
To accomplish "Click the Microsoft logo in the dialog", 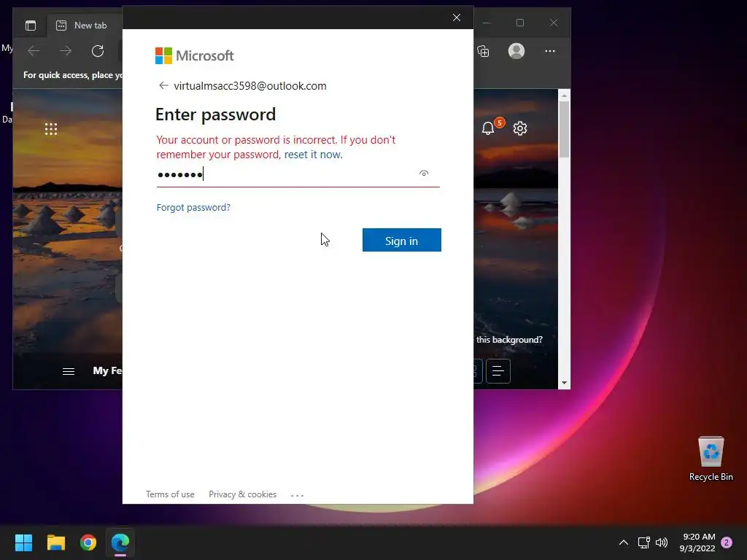I will pos(194,55).
